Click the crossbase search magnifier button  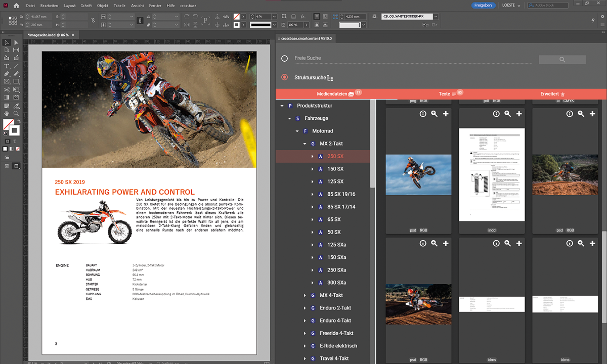tap(562, 60)
